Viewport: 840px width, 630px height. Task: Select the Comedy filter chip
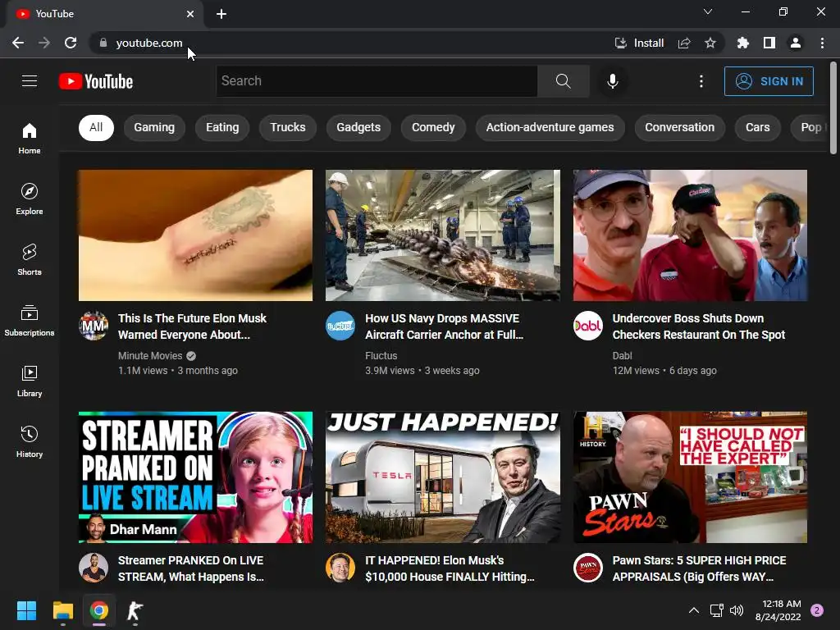pyautogui.click(x=433, y=127)
